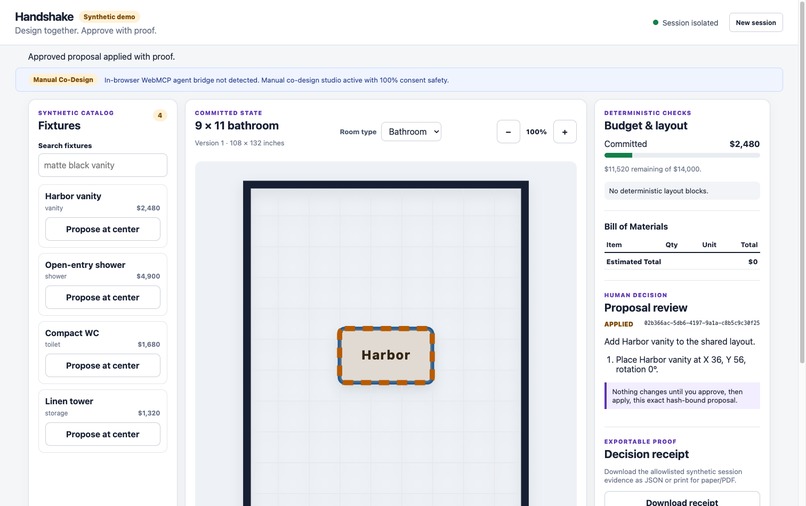
Task: Click the Handshake app title
Action: pyautogui.click(x=44, y=16)
